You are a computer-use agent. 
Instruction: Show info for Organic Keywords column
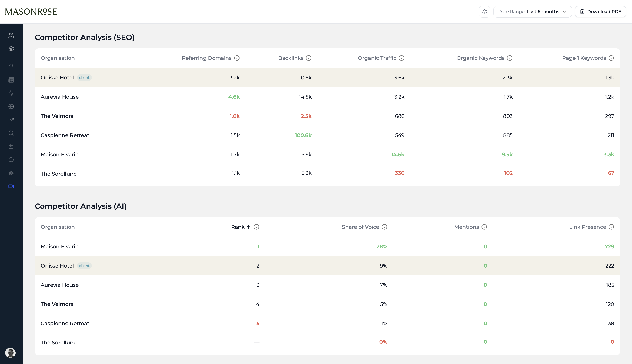point(510,58)
